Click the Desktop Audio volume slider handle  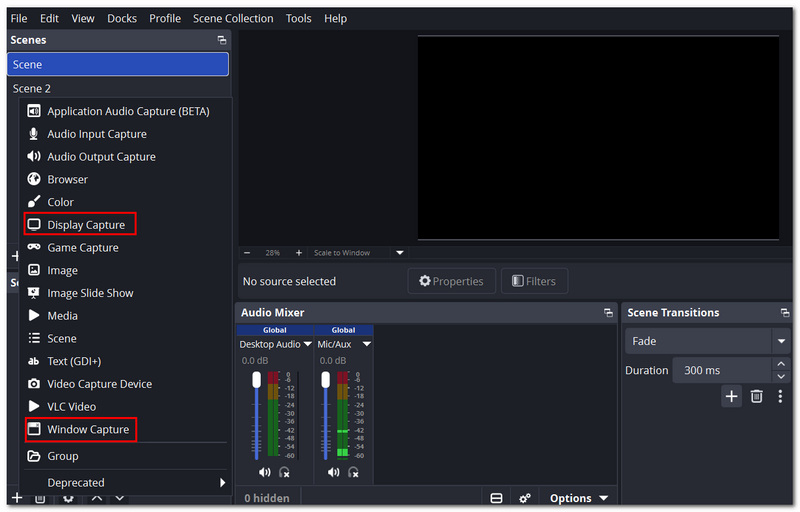pyautogui.click(x=257, y=379)
